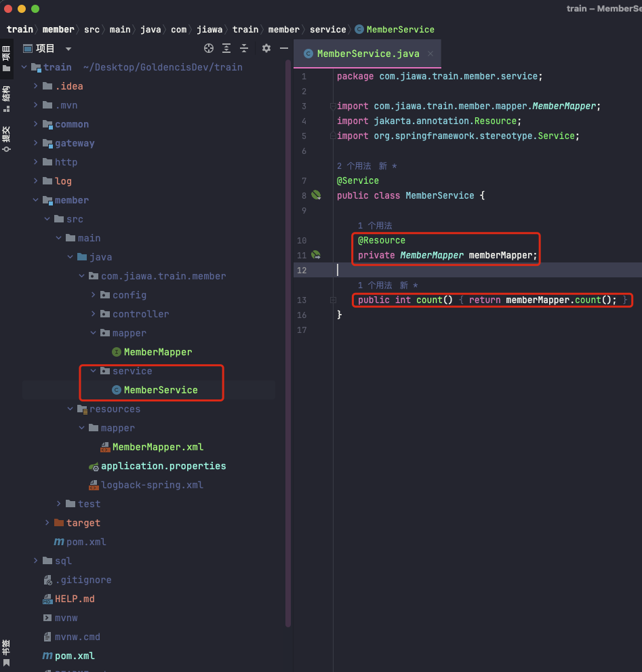Click the application.properties file icon
This screenshot has height=672, width=642.
click(x=94, y=467)
